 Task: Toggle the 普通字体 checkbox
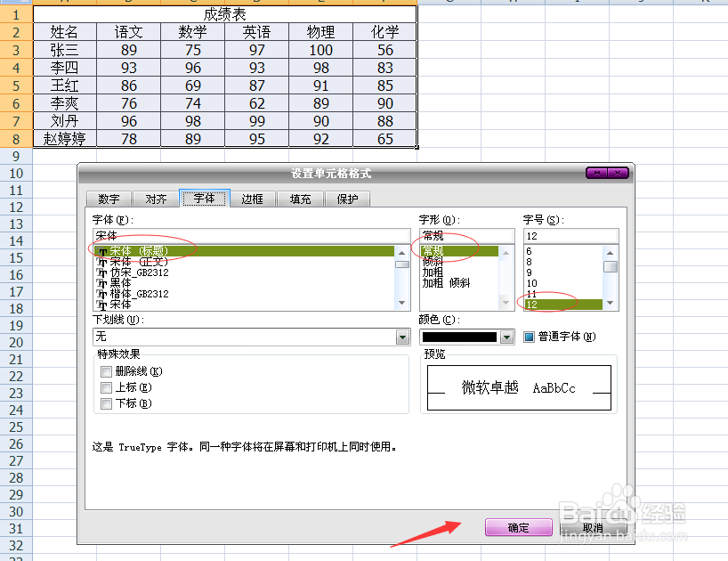[x=529, y=336]
